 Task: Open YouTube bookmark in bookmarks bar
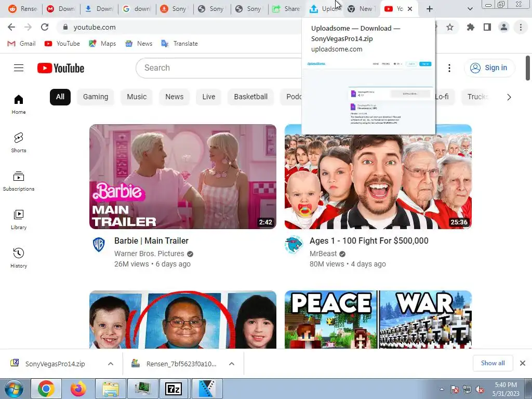[62, 44]
